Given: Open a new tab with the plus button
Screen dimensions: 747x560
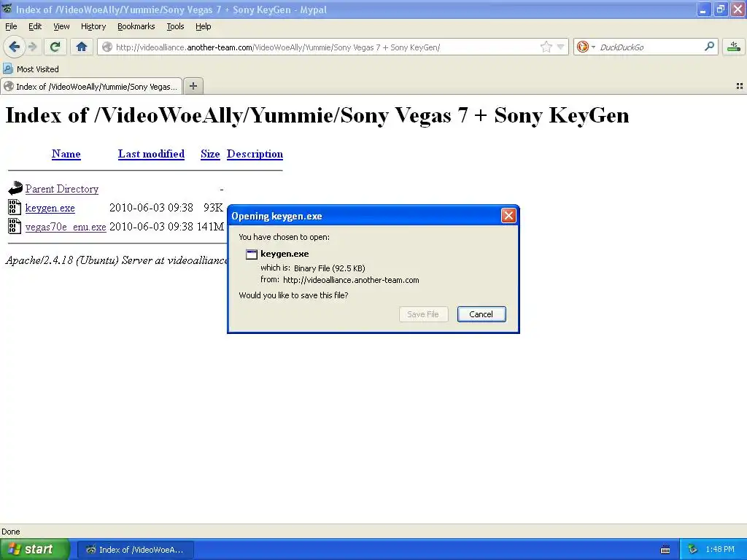Looking at the screenshot, I should 193,86.
